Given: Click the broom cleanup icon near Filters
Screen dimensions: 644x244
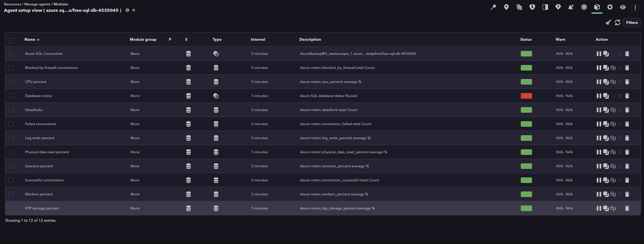Looking at the screenshot, I should tap(608, 22).
